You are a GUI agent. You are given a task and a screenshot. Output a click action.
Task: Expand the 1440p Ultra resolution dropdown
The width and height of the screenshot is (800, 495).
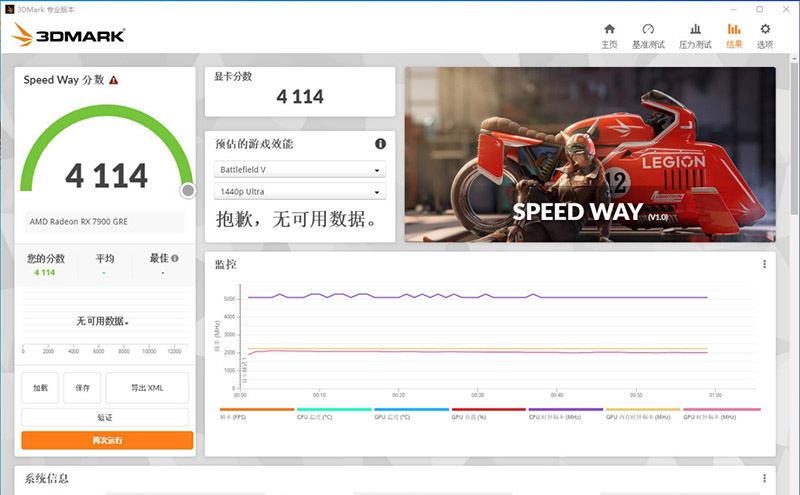click(x=300, y=191)
